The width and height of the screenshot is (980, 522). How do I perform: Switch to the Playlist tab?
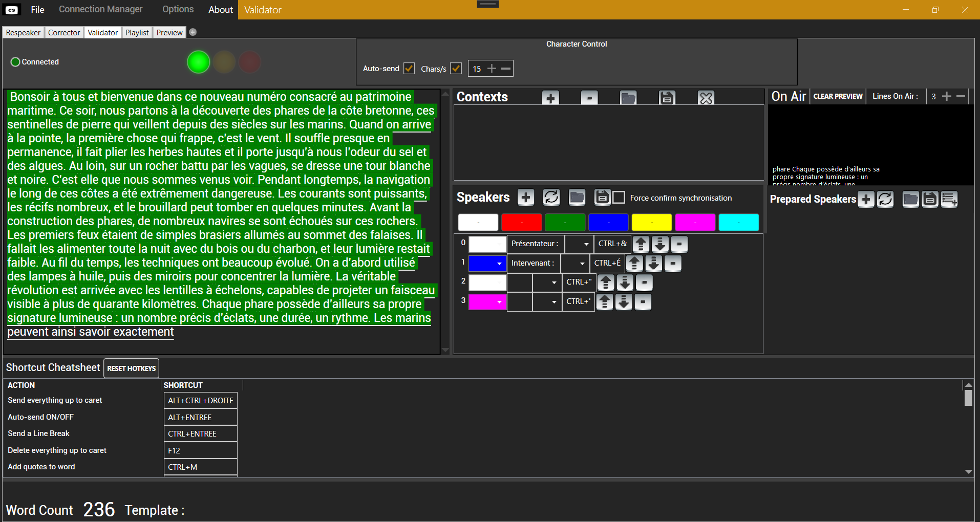[x=137, y=32]
